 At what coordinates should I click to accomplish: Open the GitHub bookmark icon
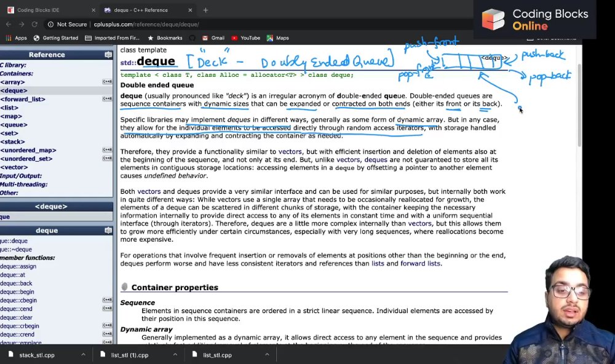[x=192, y=38]
